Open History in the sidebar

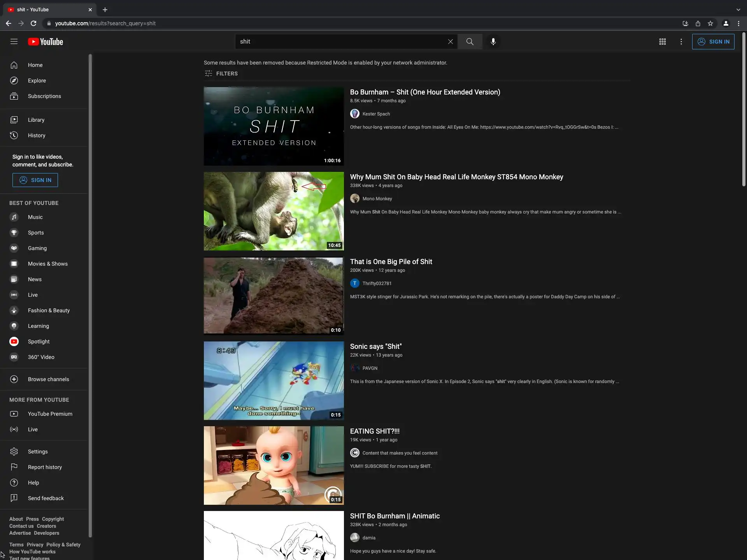tap(36, 135)
